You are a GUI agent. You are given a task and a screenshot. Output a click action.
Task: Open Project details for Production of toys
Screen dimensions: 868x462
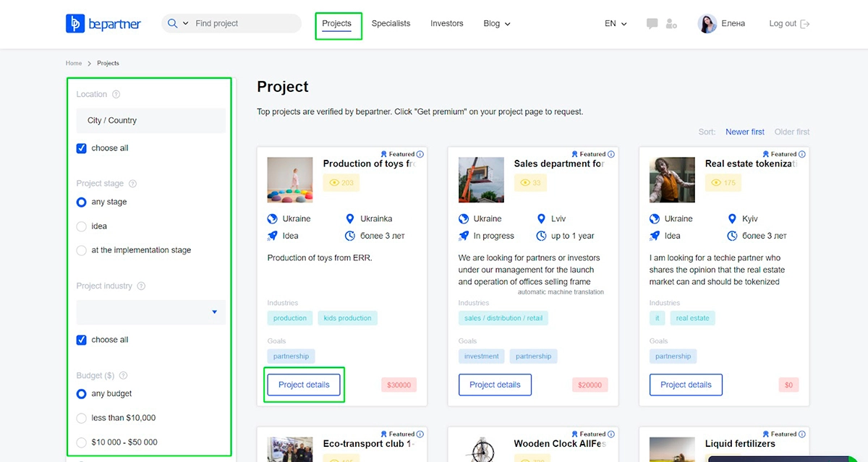(x=304, y=385)
